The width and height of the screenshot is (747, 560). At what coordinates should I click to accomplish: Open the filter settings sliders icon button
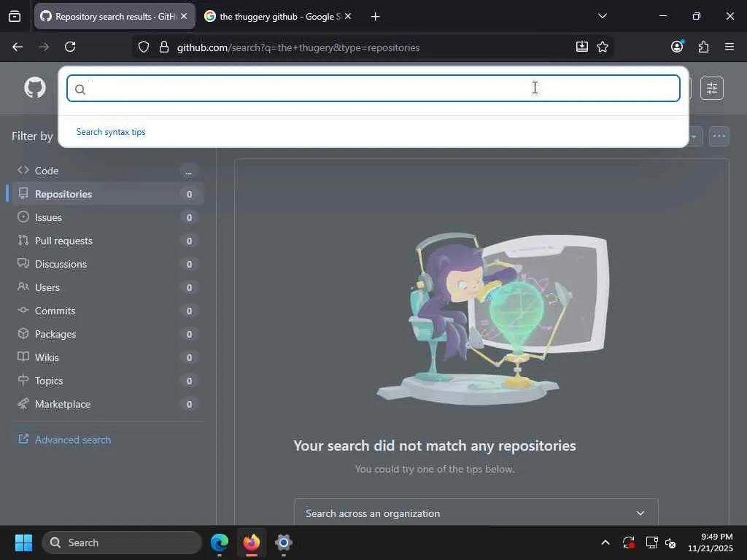tap(712, 88)
